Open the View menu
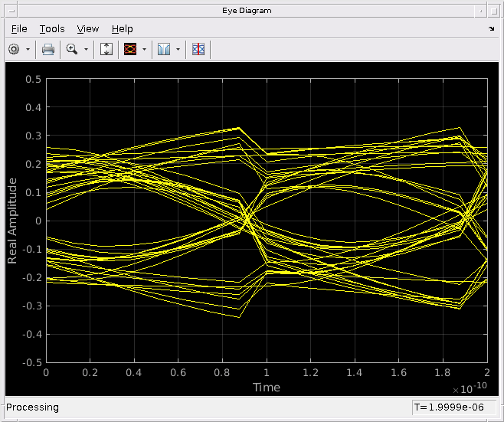This screenshot has width=504, height=422. 88,28
